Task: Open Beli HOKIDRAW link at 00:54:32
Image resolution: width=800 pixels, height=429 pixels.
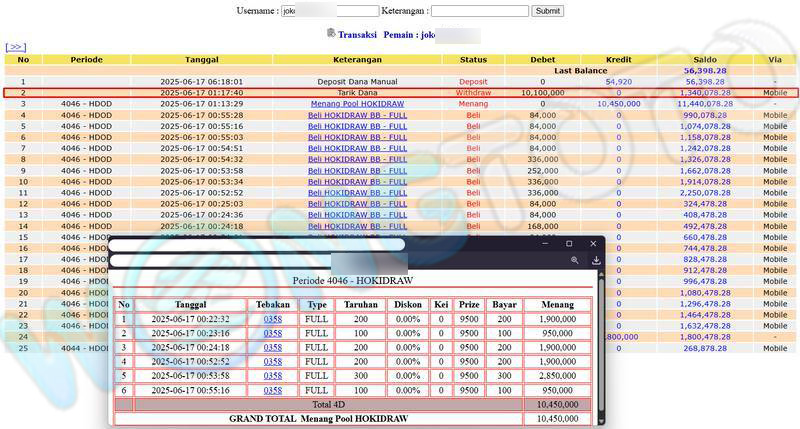Action: (x=357, y=159)
